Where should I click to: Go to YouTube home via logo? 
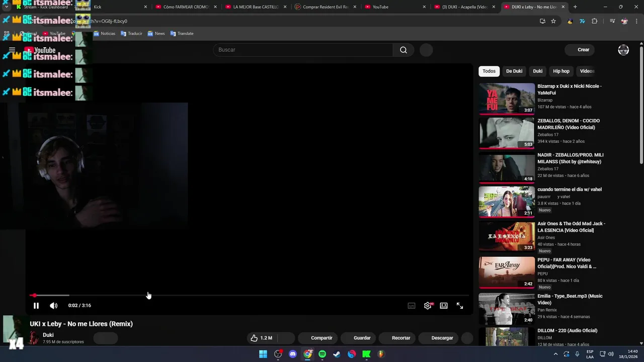pos(40,50)
